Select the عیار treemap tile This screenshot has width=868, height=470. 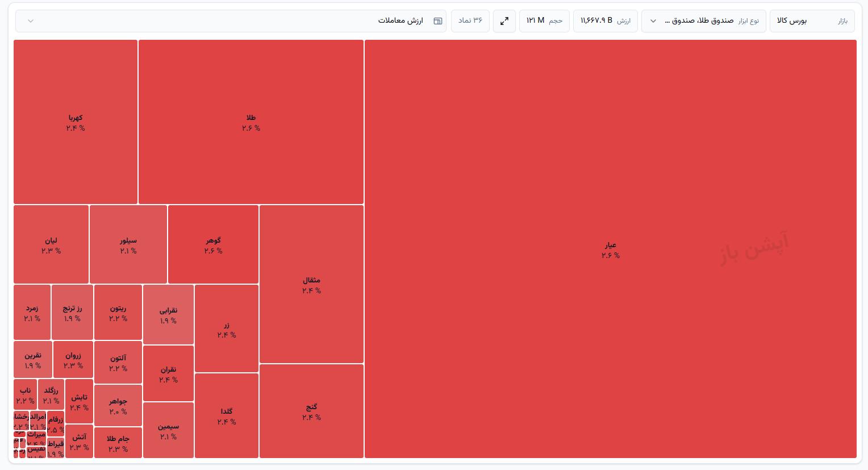click(x=611, y=249)
